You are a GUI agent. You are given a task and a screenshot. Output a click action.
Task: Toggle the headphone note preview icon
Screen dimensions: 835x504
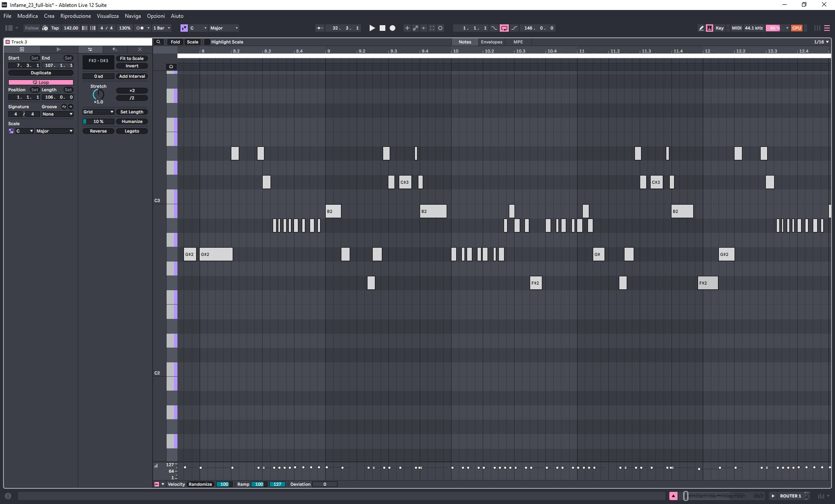171,66
